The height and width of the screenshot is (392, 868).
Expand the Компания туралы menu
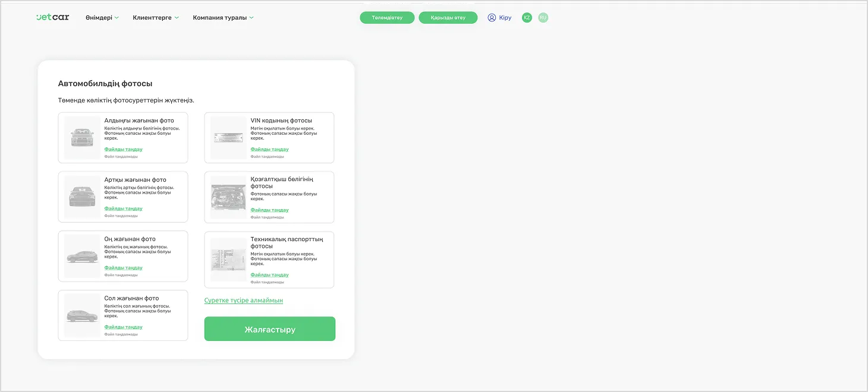(223, 18)
